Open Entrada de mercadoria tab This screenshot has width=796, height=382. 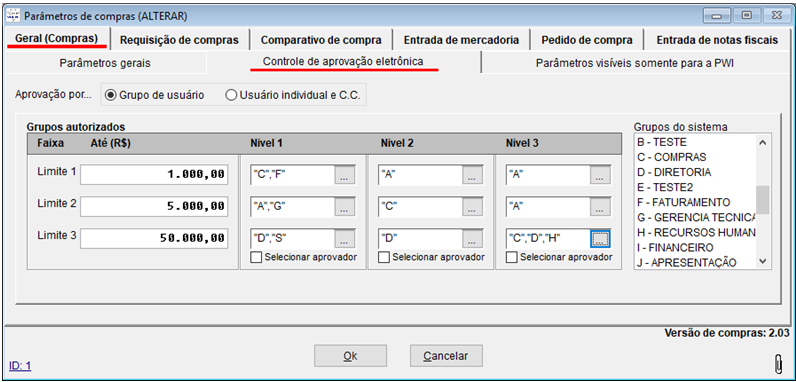tap(461, 40)
